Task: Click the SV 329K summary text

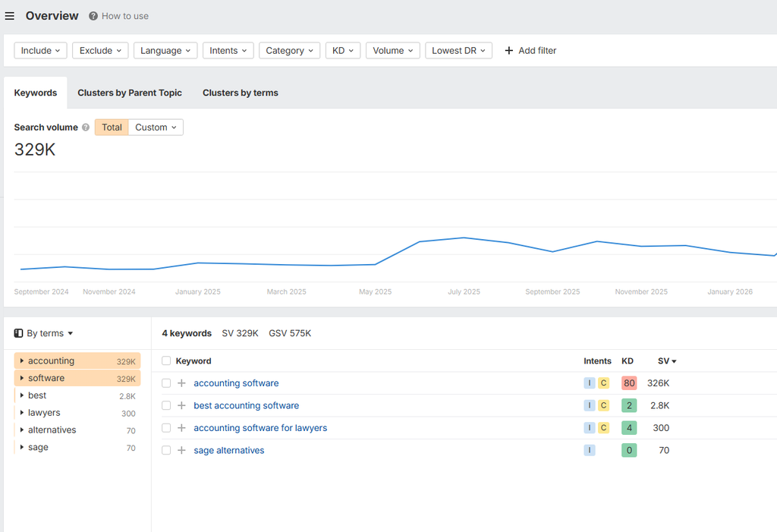Action: pos(241,333)
